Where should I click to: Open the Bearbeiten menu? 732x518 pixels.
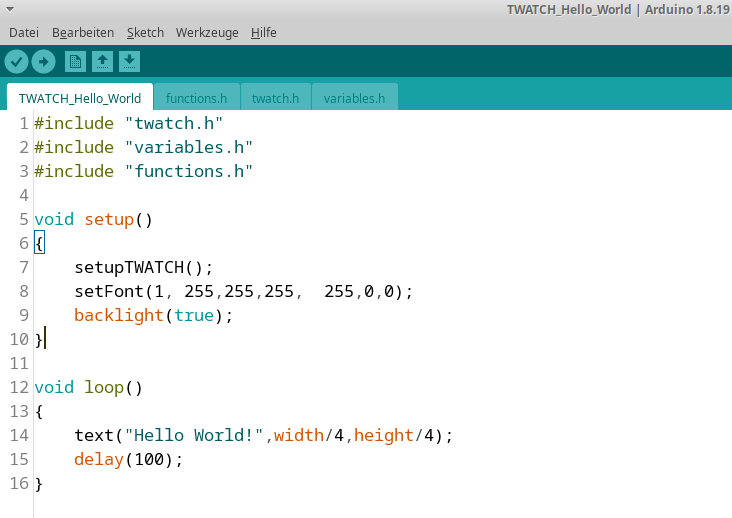(x=83, y=32)
